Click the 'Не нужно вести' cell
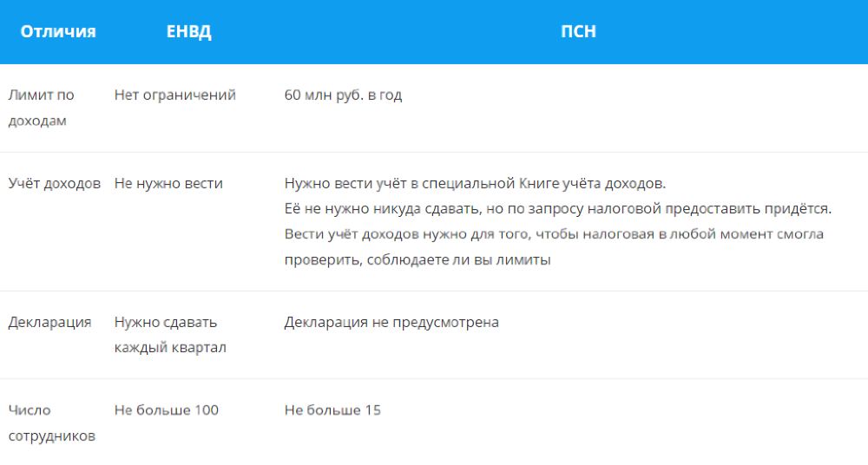The image size is (868, 465). point(168,184)
